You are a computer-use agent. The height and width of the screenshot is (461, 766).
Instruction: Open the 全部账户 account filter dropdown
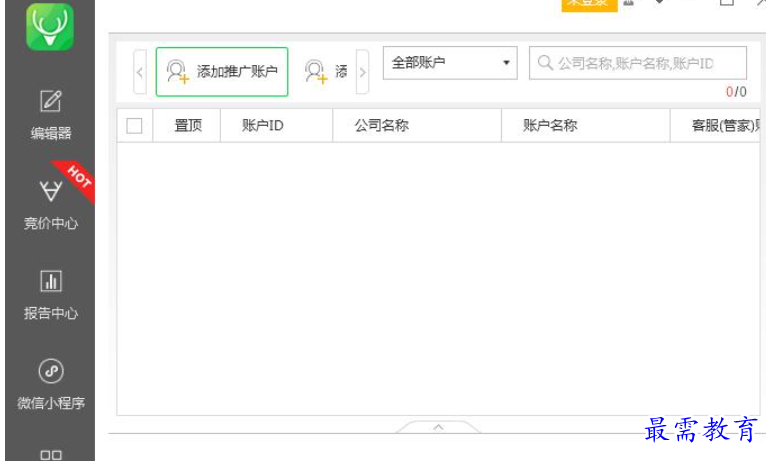pyautogui.click(x=449, y=63)
